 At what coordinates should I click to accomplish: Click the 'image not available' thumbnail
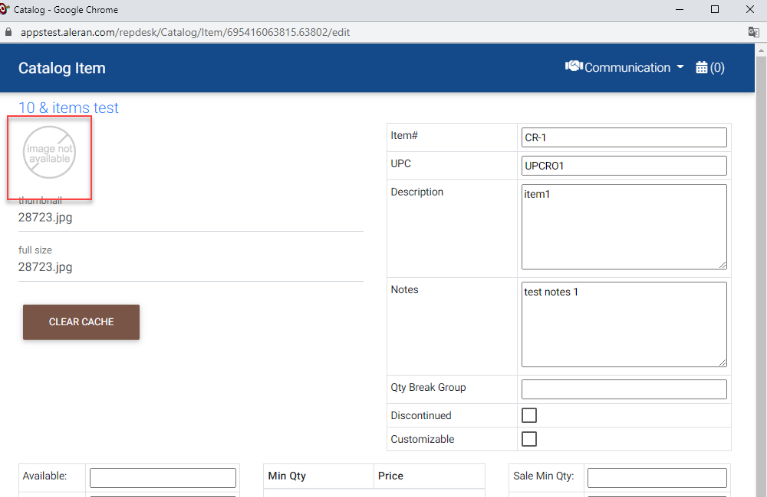pyautogui.click(x=49, y=153)
